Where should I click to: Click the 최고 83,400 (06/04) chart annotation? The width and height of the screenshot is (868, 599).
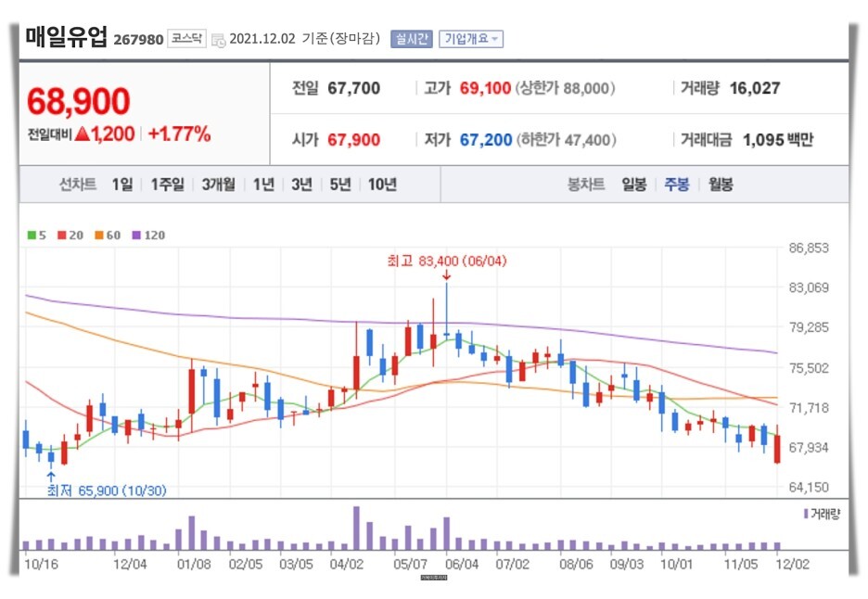click(x=447, y=261)
